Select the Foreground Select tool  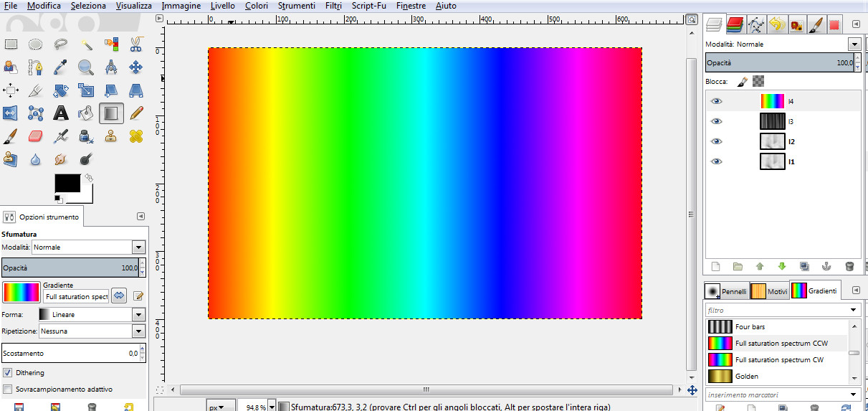pyautogui.click(x=11, y=67)
